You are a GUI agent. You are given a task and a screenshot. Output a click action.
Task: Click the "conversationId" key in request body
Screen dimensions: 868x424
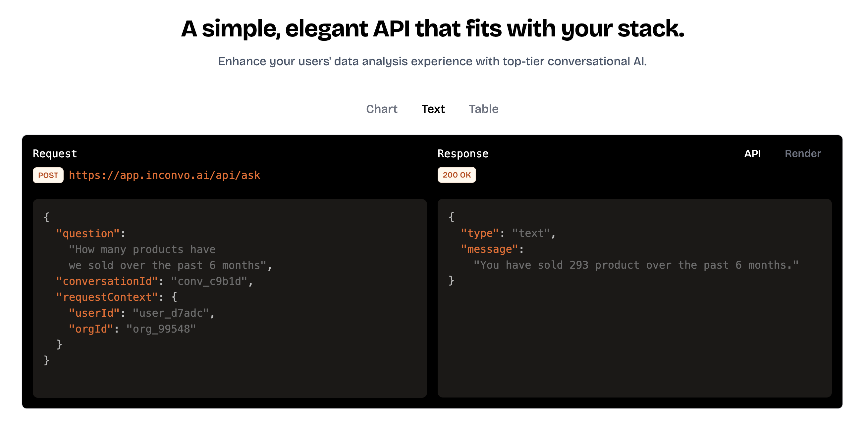click(x=107, y=281)
